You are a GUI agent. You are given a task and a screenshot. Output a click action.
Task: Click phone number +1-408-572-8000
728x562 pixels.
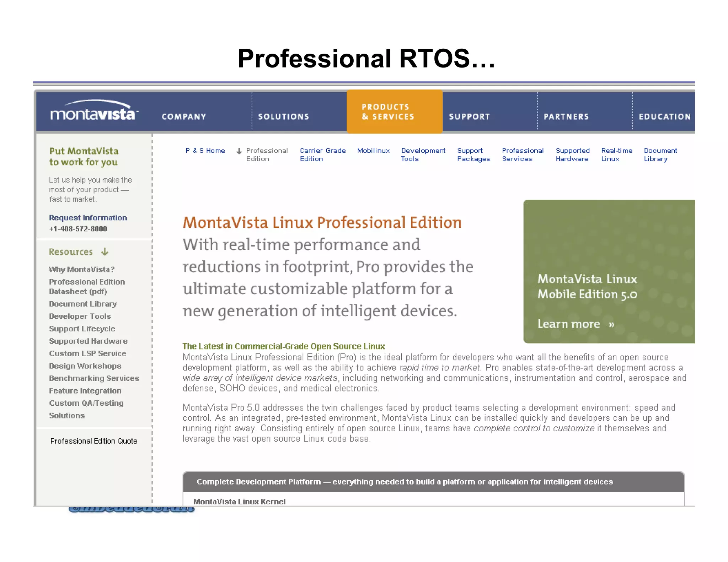[78, 229]
